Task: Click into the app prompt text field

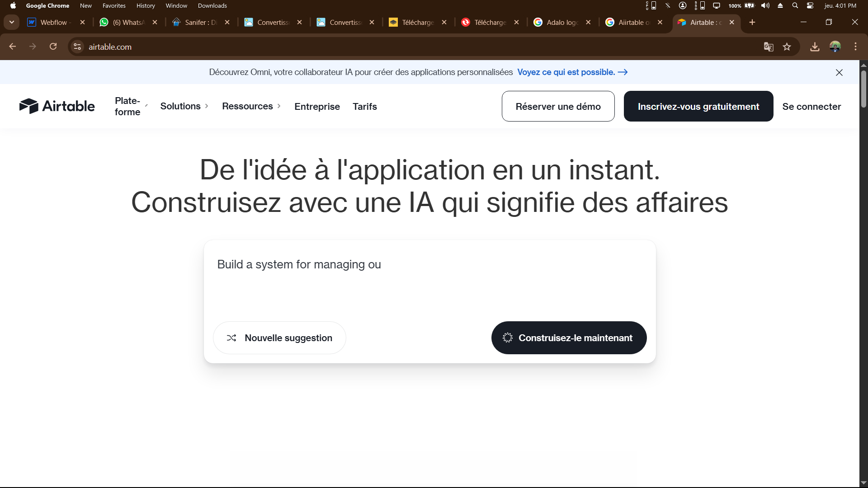Action: (x=429, y=280)
